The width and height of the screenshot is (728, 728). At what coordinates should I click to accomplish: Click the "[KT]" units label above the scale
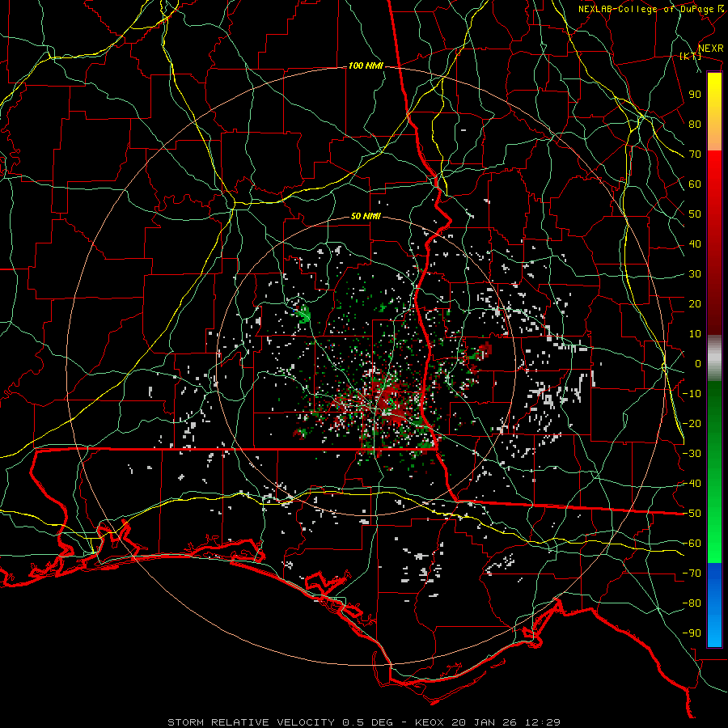click(690, 56)
